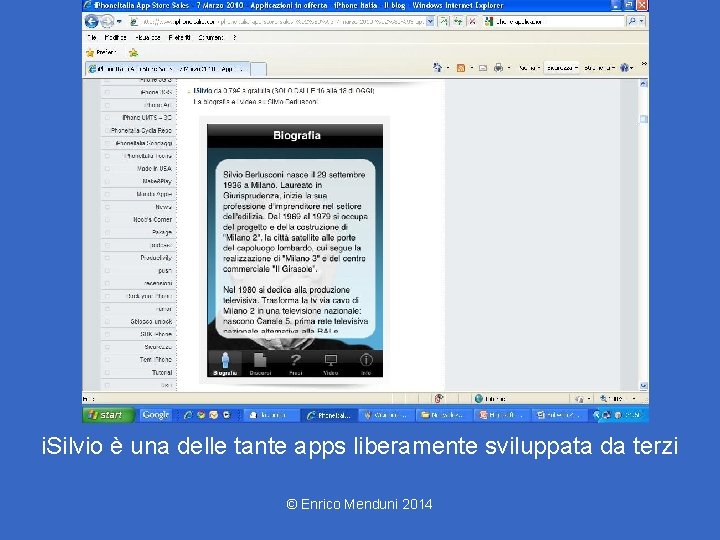Go back with the browser Back arrow
The width and height of the screenshot is (720, 540).
[91, 21]
